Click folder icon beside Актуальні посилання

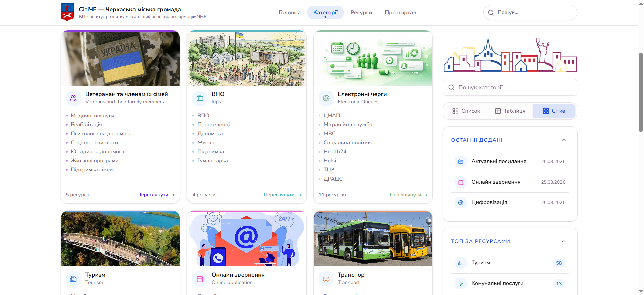[461, 161]
